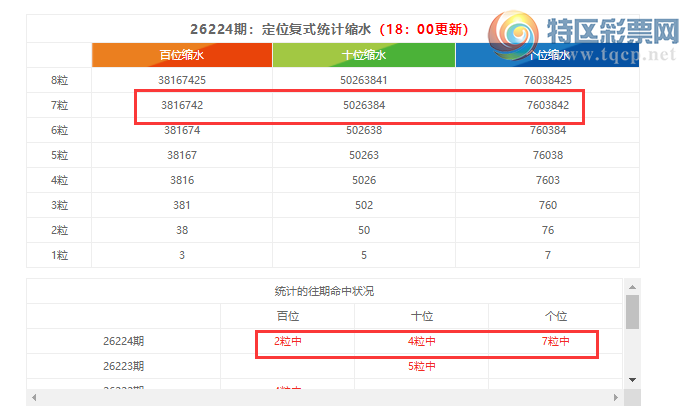The height and width of the screenshot is (418, 689).
Task: Select the 个位缩水 blue column header
Action: pyautogui.click(x=548, y=55)
